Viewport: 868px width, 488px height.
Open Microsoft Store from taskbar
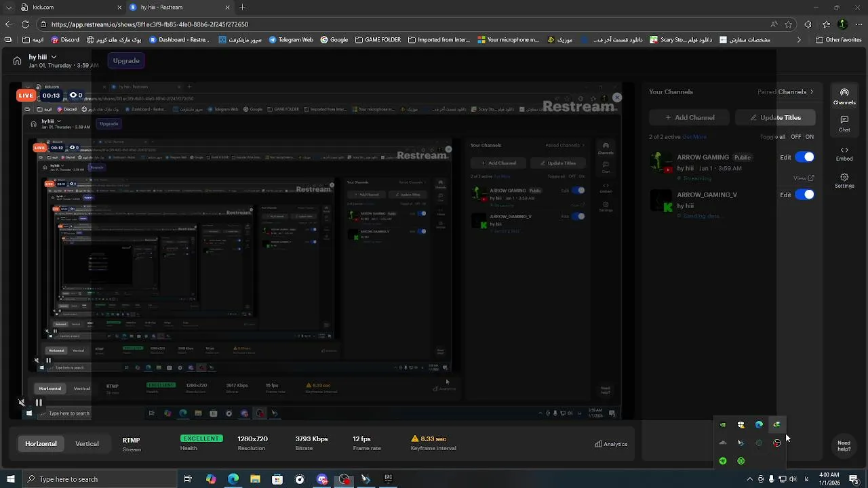277,479
